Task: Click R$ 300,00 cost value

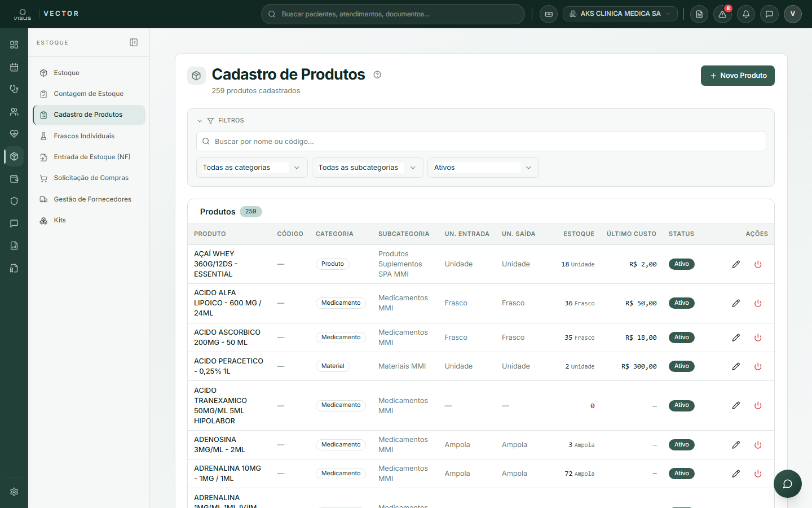Action: (x=639, y=366)
